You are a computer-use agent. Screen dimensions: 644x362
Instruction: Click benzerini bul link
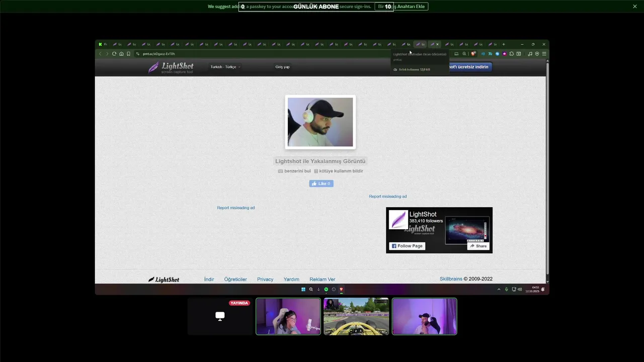294,171
